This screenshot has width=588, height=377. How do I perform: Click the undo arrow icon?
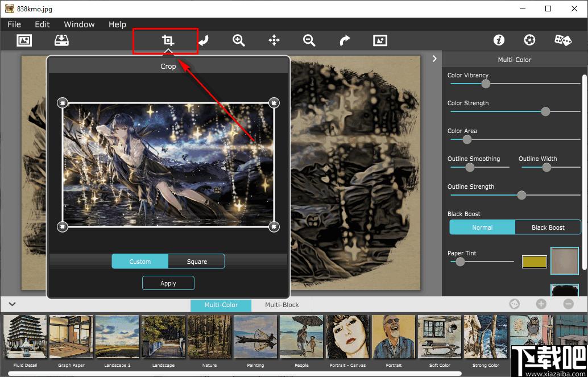[204, 40]
